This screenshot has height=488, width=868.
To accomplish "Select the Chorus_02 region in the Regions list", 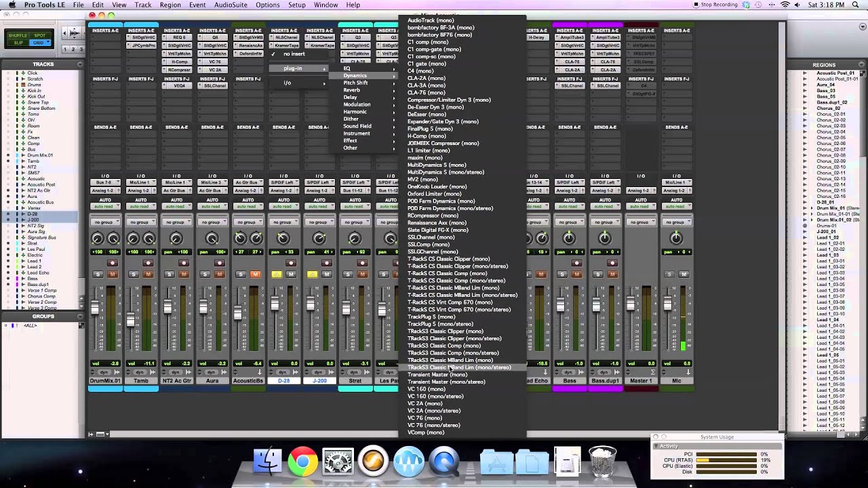I will (x=829, y=108).
